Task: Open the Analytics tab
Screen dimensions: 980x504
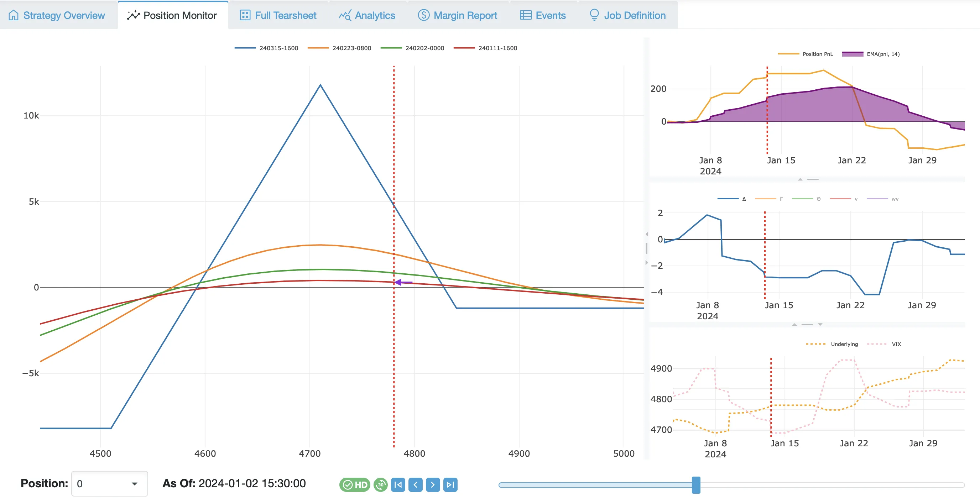Action: (x=367, y=15)
